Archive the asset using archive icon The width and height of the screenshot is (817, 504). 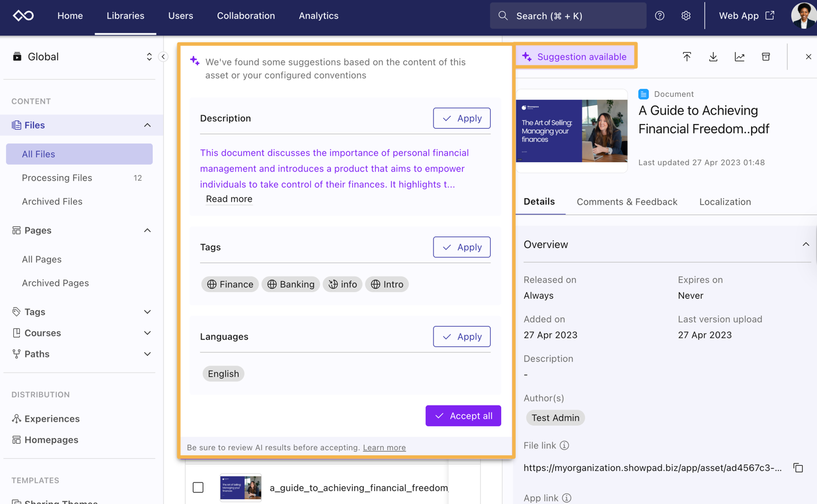click(765, 57)
